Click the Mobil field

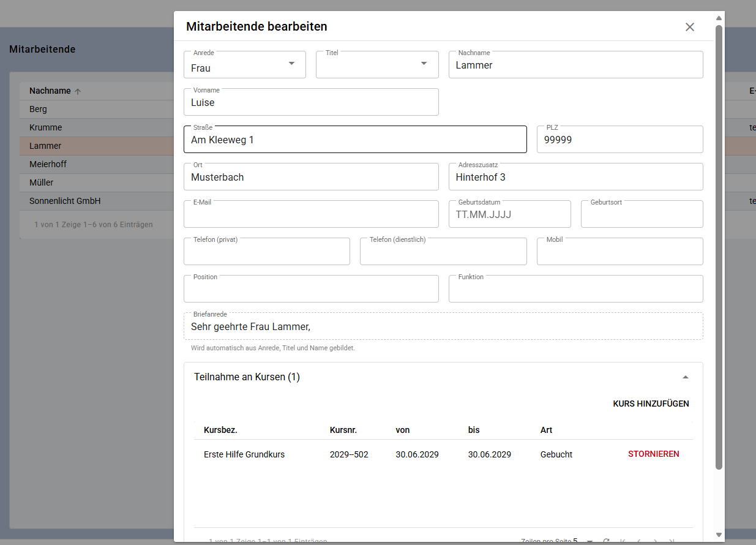coord(620,252)
